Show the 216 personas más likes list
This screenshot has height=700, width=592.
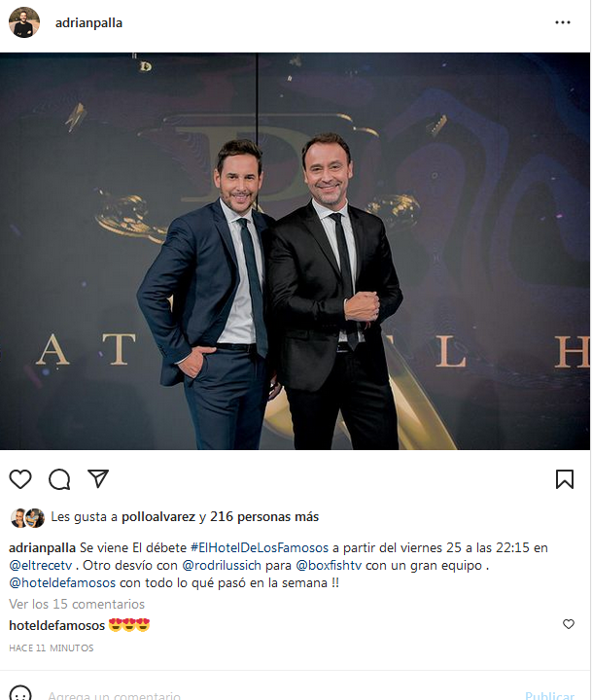tap(264, 516)
